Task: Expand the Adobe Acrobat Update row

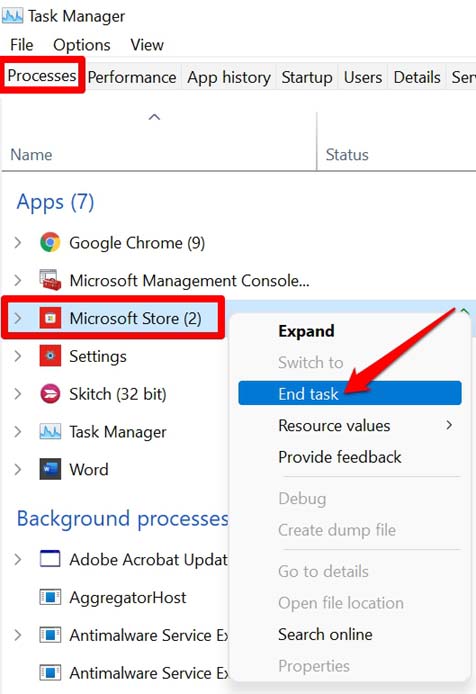Action: (x=18, y=559)
